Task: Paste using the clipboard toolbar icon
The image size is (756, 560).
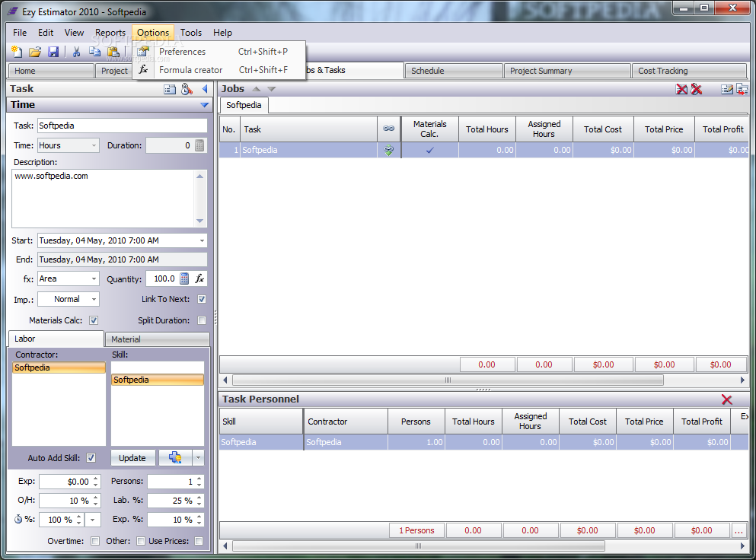Action: coord(113,52)
